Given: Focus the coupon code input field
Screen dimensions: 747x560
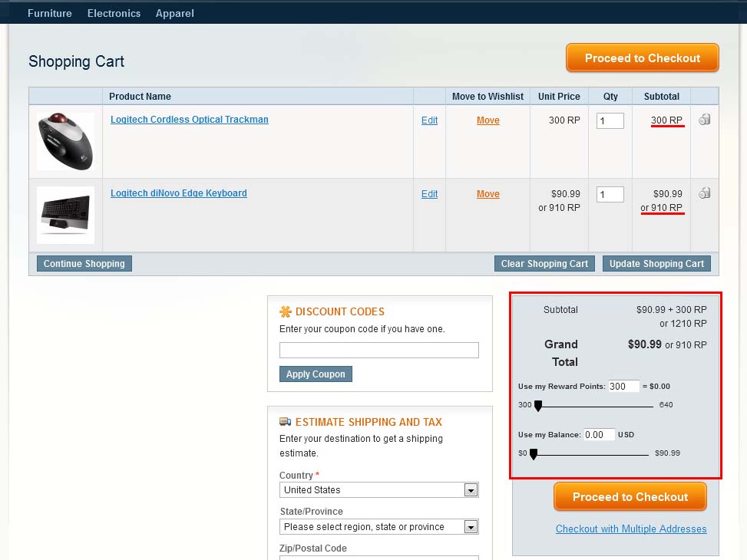Looking at the screenshot, I should [378, 350].
